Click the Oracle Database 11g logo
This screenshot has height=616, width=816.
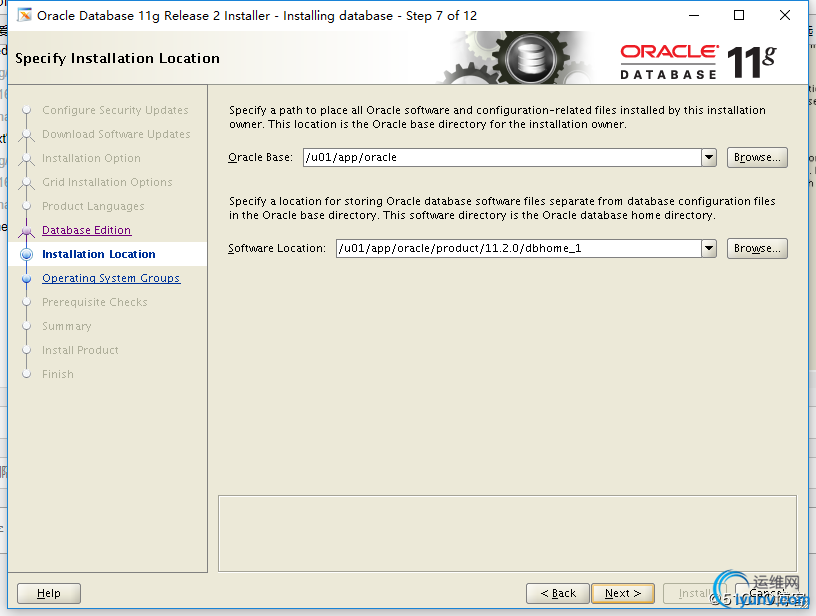pyautogui.click(x=698, y=62)
